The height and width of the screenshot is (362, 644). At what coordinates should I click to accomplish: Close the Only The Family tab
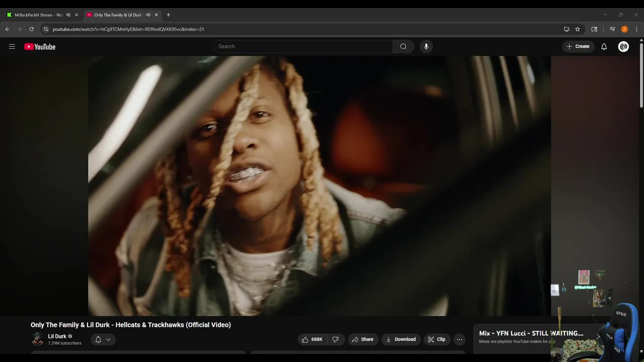coord(156,15)
